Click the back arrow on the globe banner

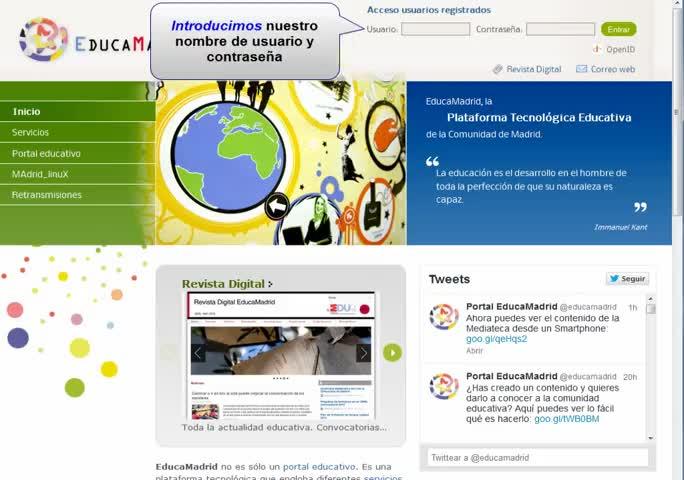coord(277,206)
